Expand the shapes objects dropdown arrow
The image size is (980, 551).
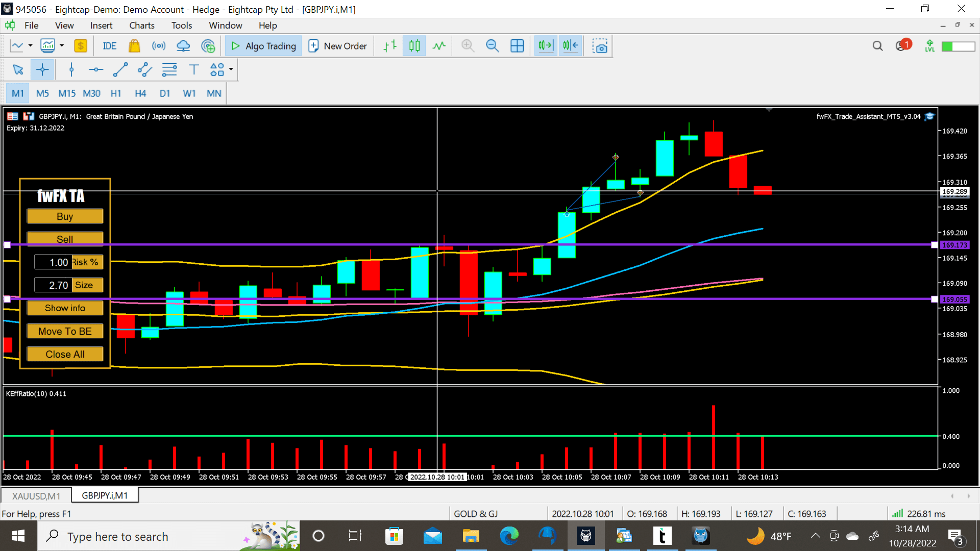coord(231,69)
